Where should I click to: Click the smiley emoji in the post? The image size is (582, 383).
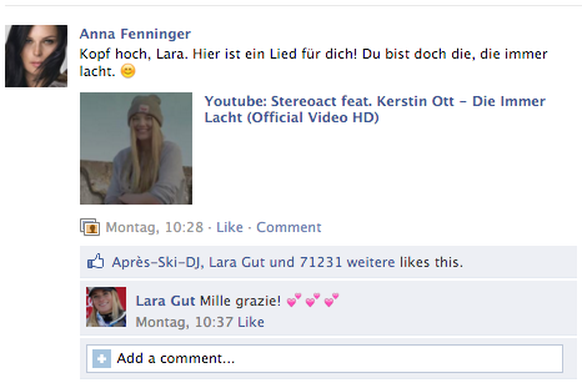point(128,71)
